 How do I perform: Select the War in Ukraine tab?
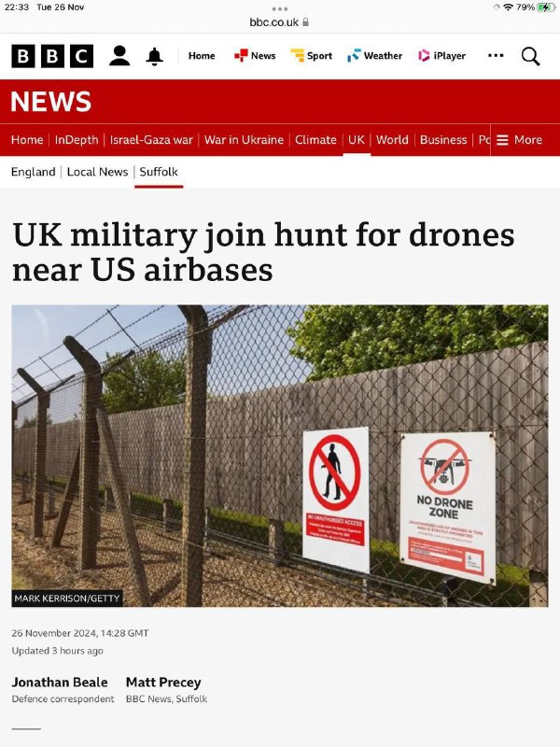(244, 139)
